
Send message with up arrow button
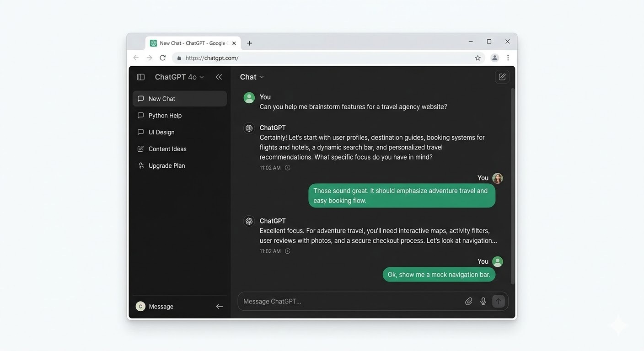pyautogui.click(x=499, y=301)
